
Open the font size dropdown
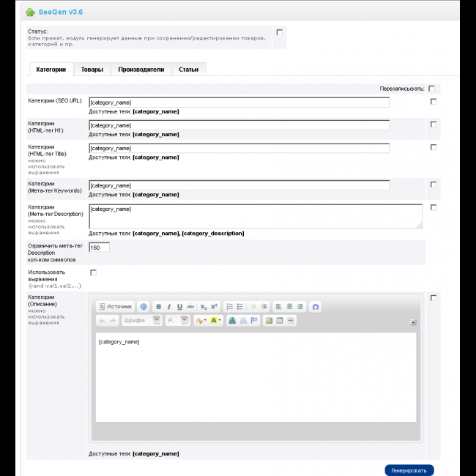point(176,321)
